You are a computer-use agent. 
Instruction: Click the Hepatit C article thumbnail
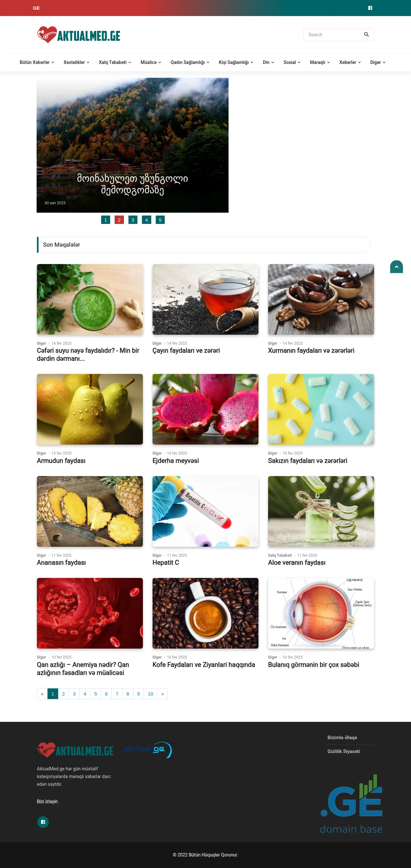coord(205,511)
